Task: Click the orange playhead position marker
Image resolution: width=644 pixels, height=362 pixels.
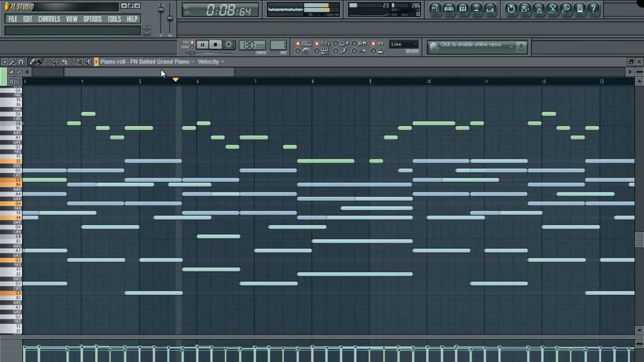Action: (176, 79)
